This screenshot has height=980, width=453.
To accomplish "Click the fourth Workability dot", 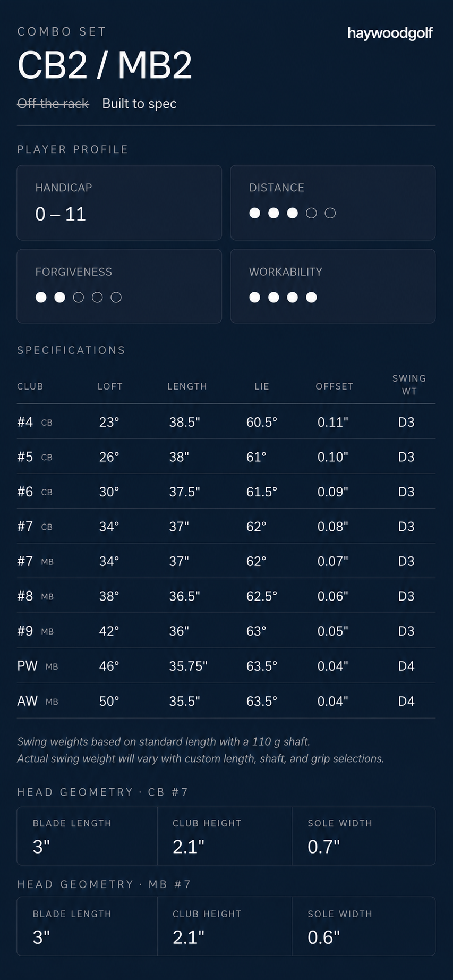I will [311, 297].
